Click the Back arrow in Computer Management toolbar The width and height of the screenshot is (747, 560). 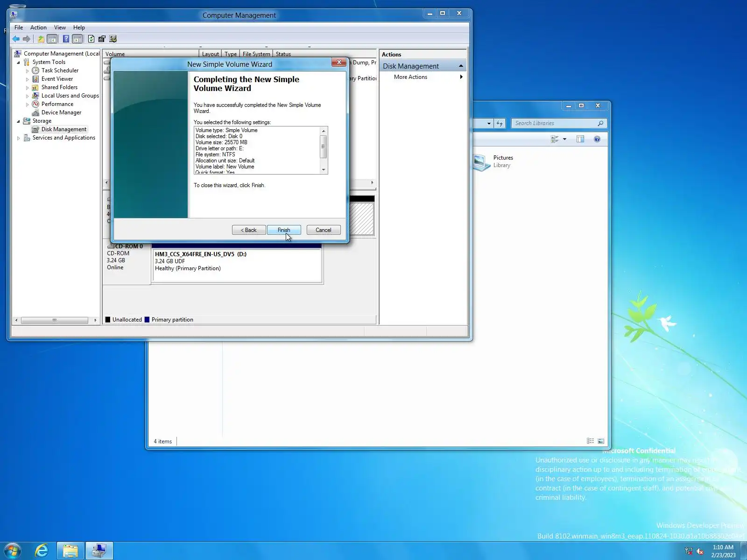coord(16,39)
